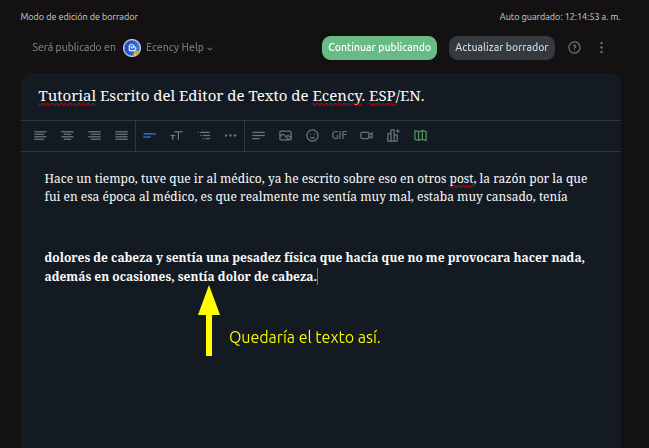Align text right with the toolbar icon
649x448 pixels.
[94, 135]
